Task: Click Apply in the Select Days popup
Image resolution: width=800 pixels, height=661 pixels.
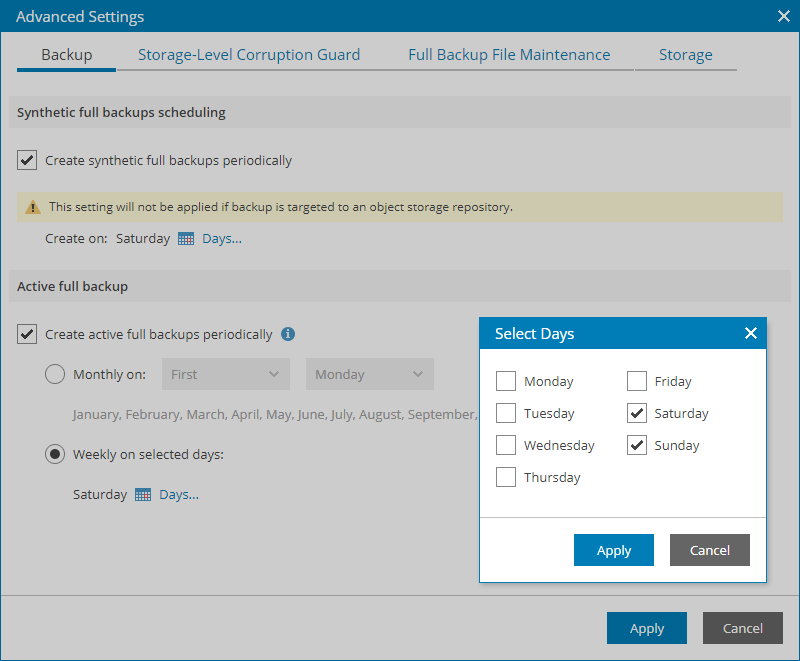Action: [614, 550]
